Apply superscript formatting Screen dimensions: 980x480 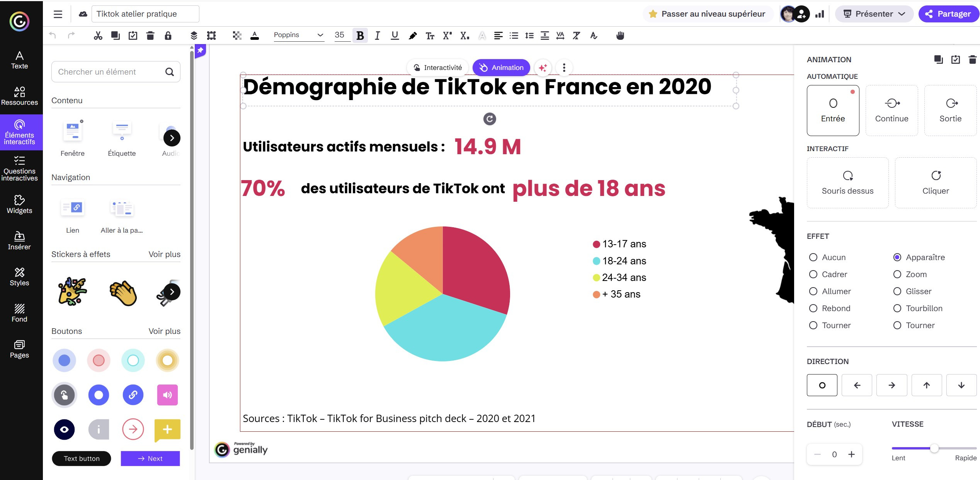[x=447, y=36]
